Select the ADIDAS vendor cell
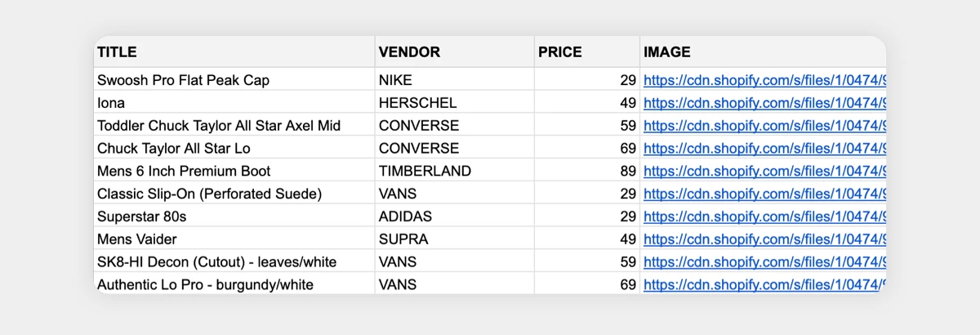 [x=455, y=217]
